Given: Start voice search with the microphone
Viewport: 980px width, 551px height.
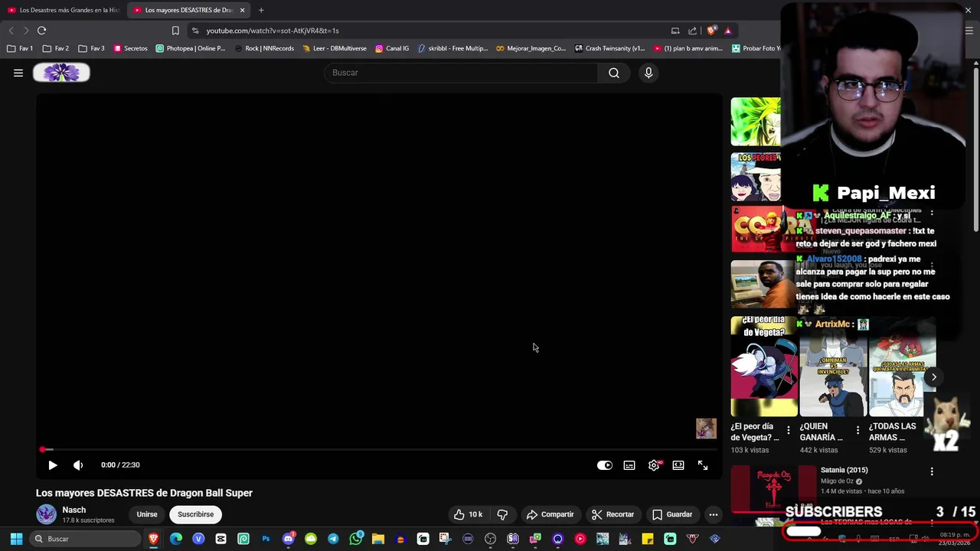Looking at the screenshot, I should [x=648, y=73].
